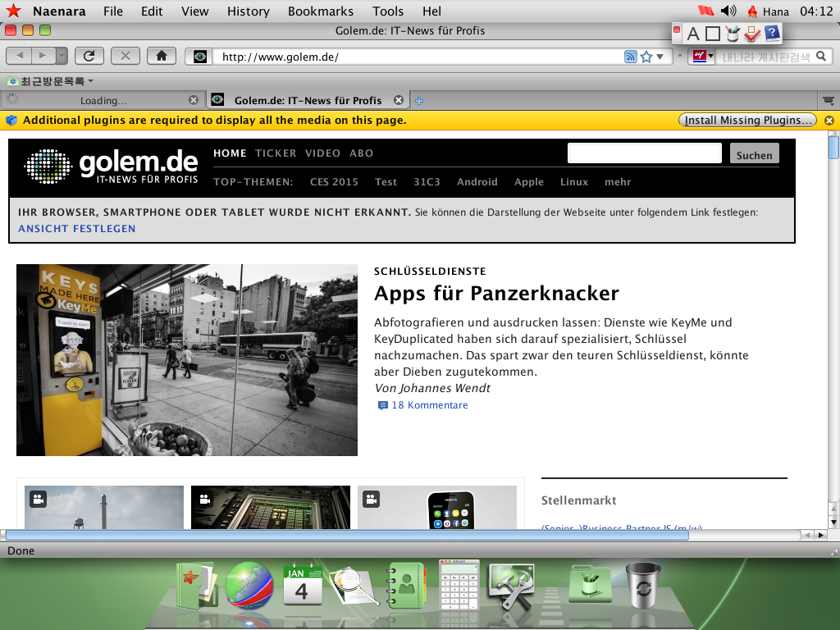840x630 pixels.
Task: Click the horizontal scrollbar thumb
Action: click(x=402, y=535)
